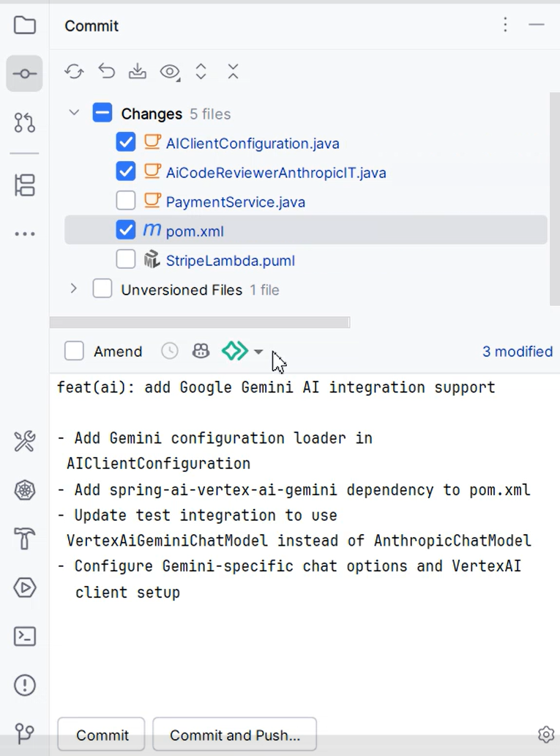Open the Commit panel options menu
The height and width of the screenshot is (756, 560).
pyautogui.click(x=505, y=24)
